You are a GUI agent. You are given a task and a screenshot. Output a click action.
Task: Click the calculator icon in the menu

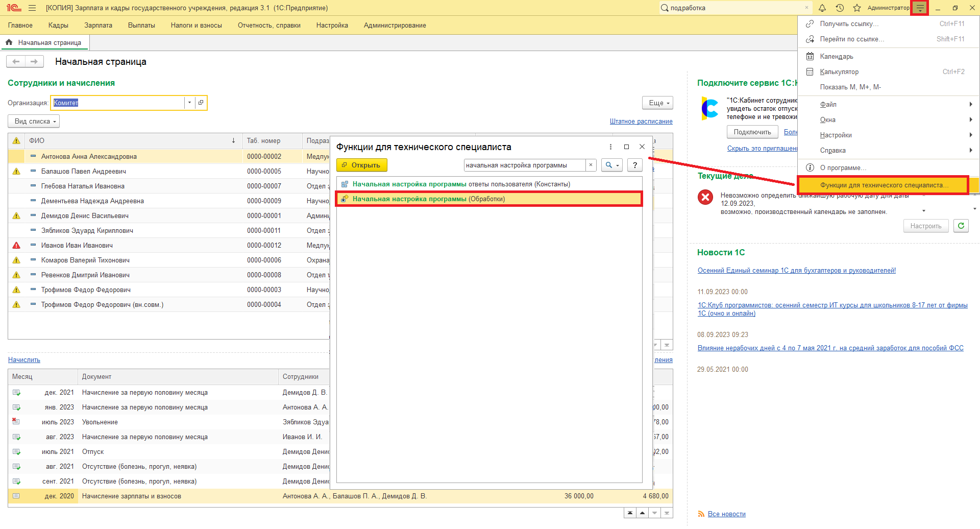point(810,72)
